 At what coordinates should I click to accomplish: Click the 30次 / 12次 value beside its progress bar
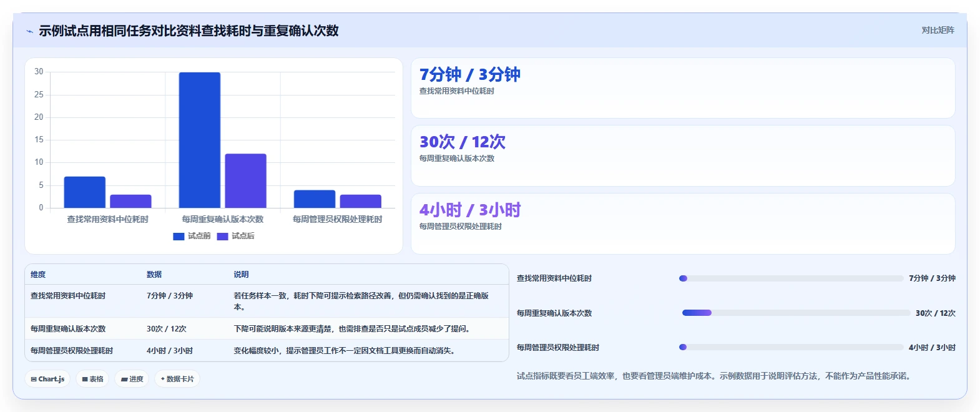click(936, 313)
